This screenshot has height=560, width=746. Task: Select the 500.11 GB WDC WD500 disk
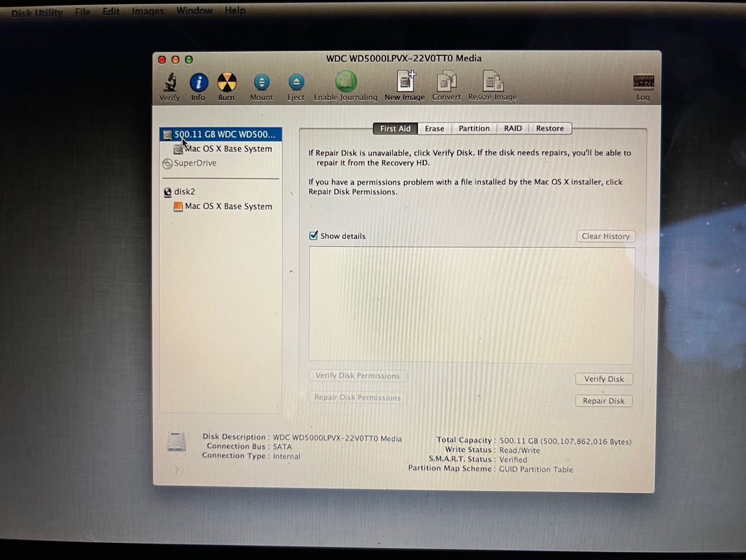point(221,135)
